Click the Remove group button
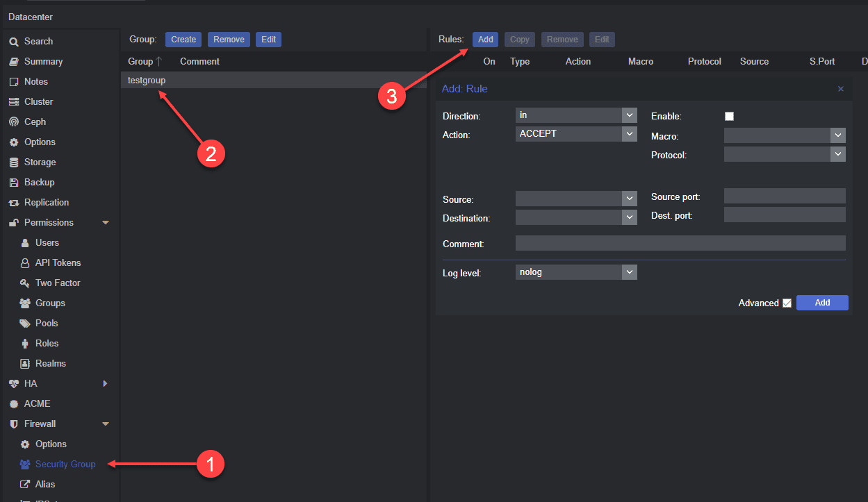 pos(229,40)
